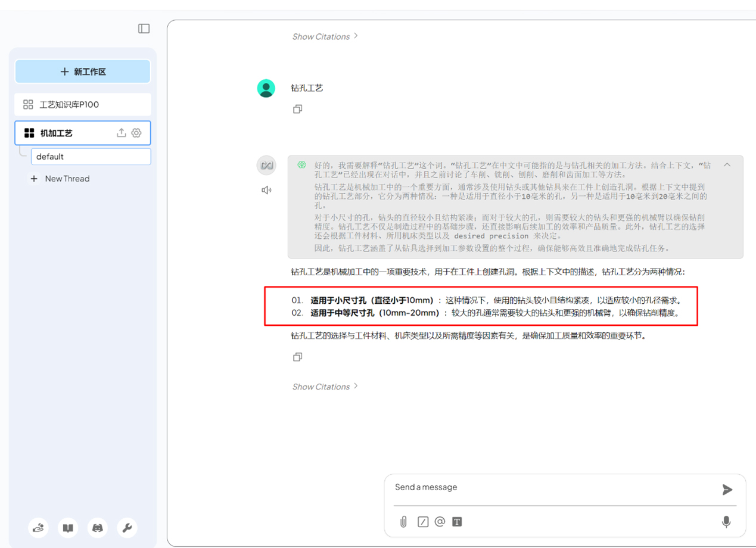Collapse the thinking block with chevron

click(727, 165)
